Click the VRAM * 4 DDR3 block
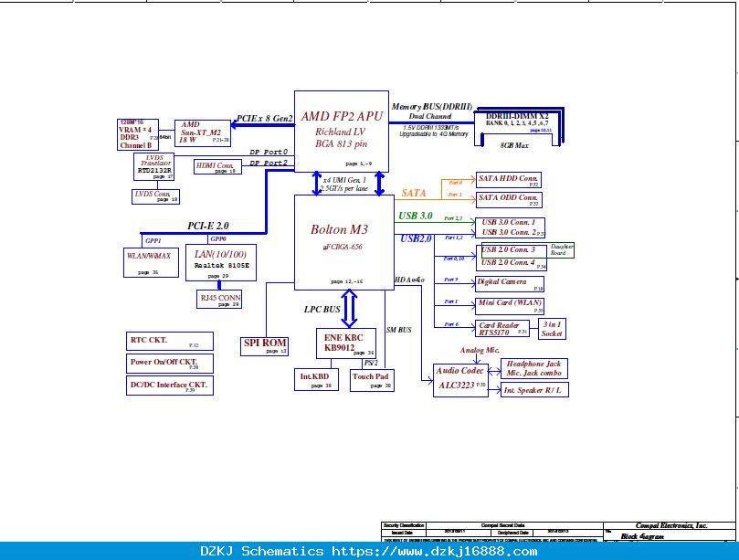Screen dimensions: 739x560 (138, 135)
